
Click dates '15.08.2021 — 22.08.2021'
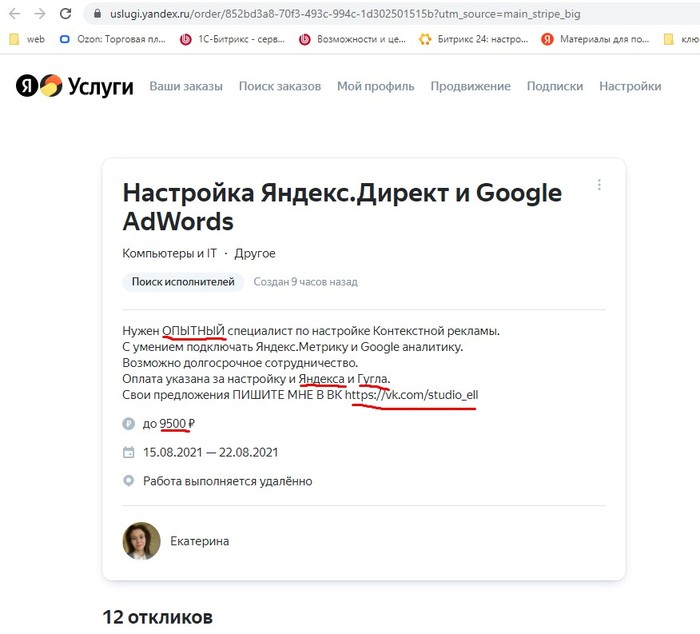(x=210, y=452)
